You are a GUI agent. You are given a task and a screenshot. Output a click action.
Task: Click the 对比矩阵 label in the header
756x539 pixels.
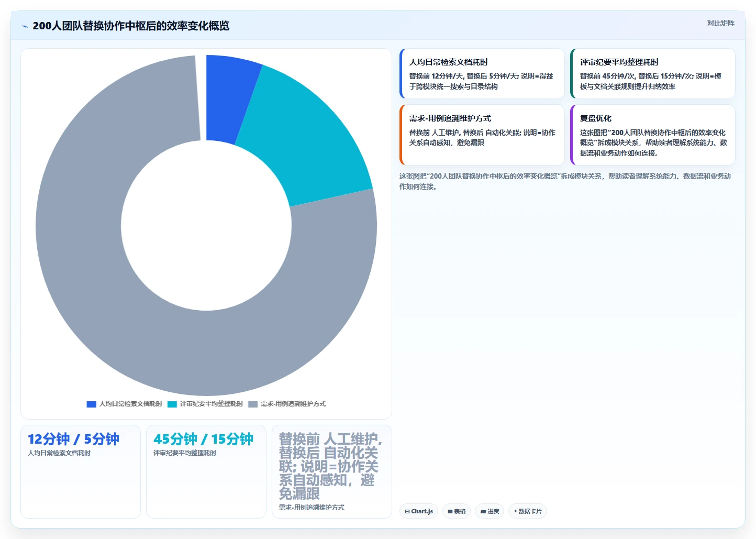[x=720, y=23]
